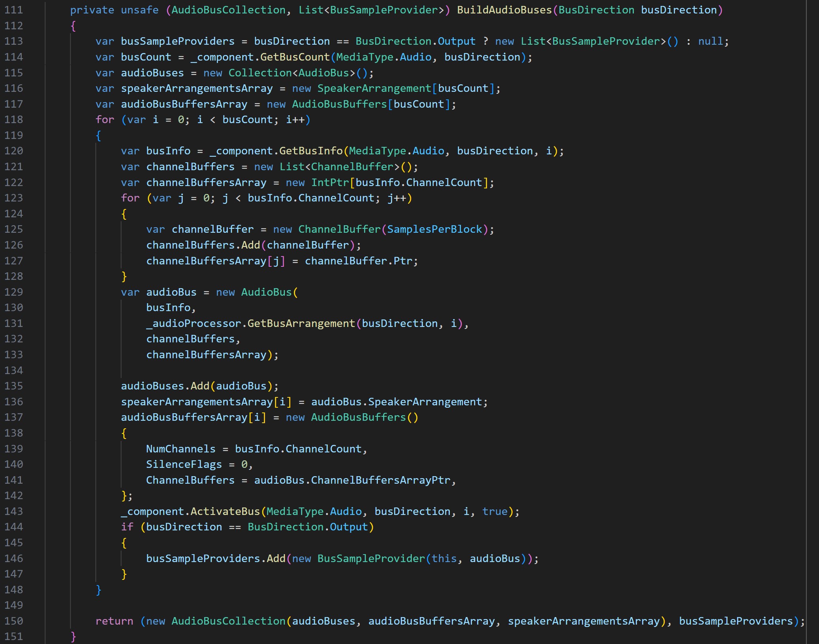Screen dimensions: 819x644
Task: Click 'GetBusArrangement' call on line 131
Action: point(301,323)
